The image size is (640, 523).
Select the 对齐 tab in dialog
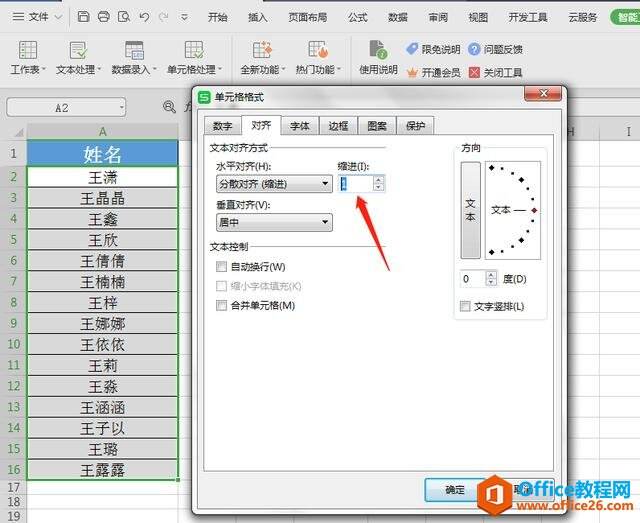261,125
